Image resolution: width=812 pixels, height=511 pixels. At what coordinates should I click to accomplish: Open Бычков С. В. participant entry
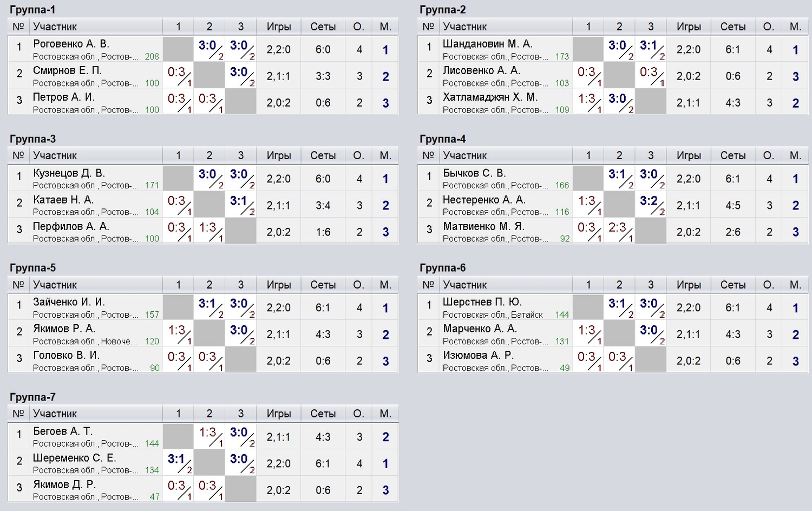coord(474,173)
